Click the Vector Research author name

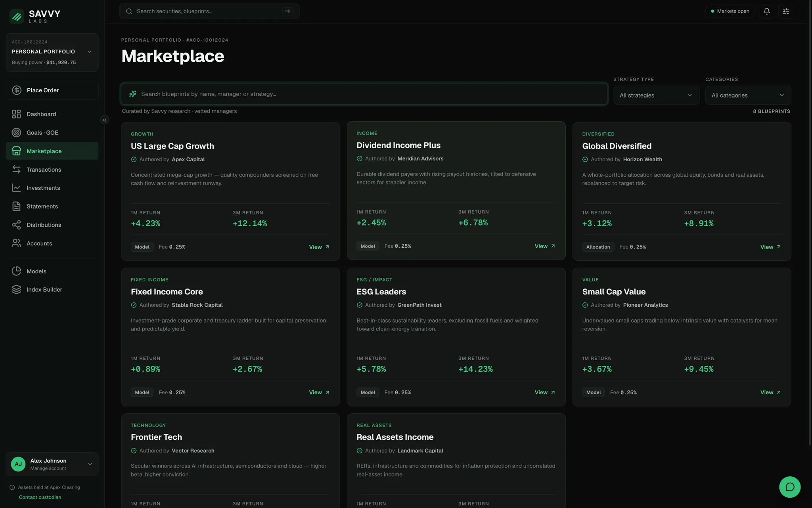pyautogui.click(x=193, y=451)
